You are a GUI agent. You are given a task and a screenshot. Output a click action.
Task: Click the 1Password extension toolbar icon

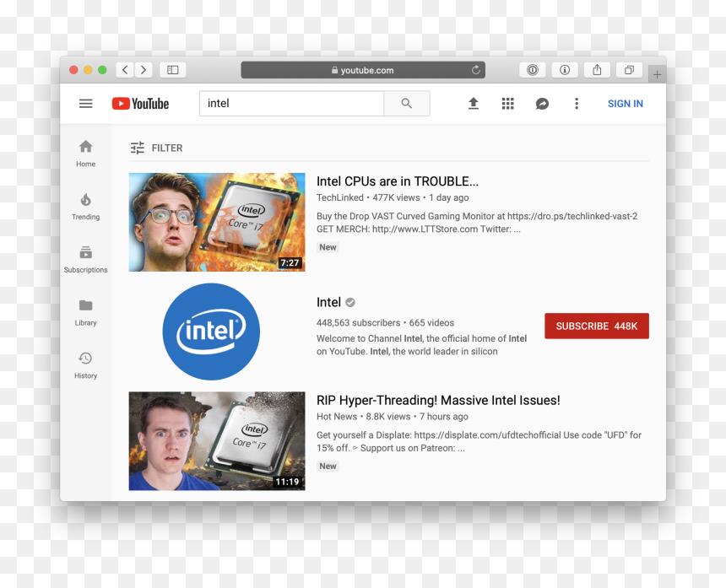pos(533,70)
